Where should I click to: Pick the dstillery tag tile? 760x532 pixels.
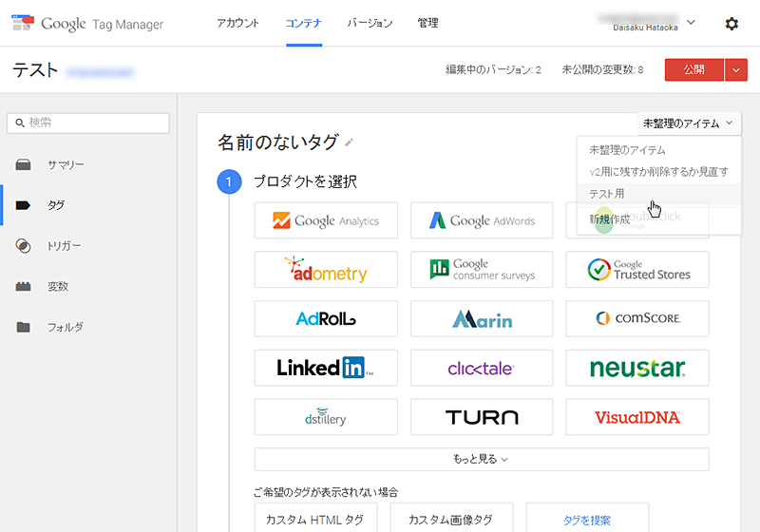[326, 417]
